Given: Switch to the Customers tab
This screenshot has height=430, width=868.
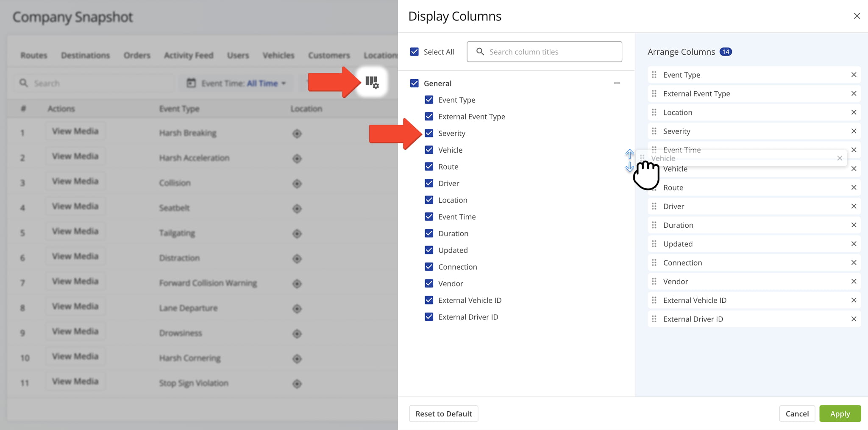Looking at the screenshot, I should pos(329,56).
